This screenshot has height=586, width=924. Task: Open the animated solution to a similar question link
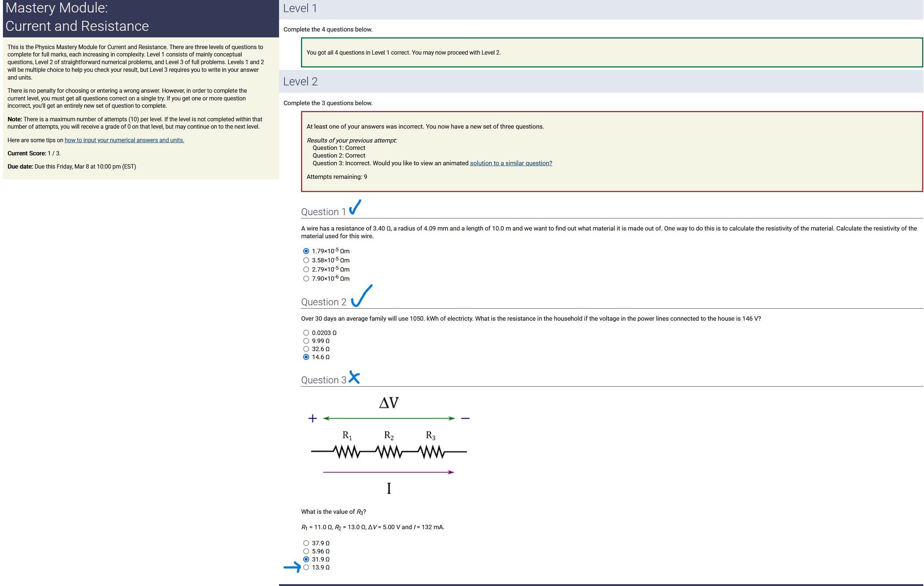[511, 163]
